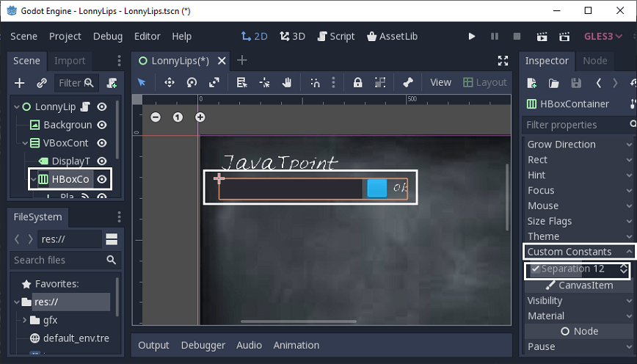Toggle distraction-free mode icon

(x=503, y=60)
